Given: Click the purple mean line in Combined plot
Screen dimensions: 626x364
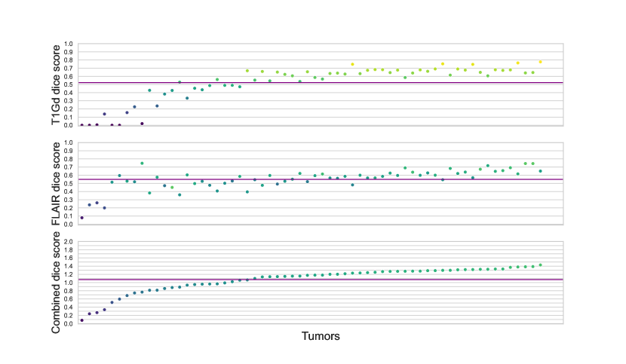Looking at the screenshot, I should point(321,280).
